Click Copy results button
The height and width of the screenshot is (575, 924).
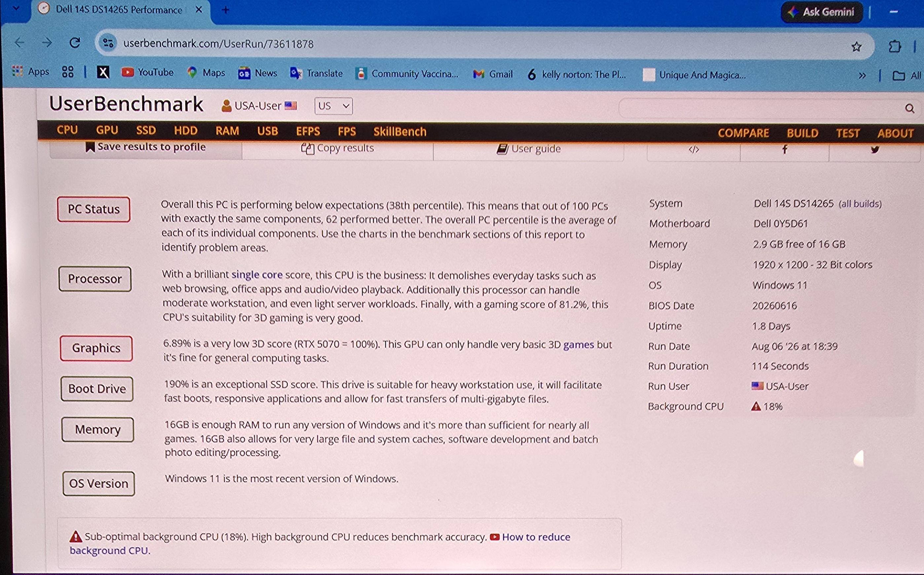pos(338,148)
